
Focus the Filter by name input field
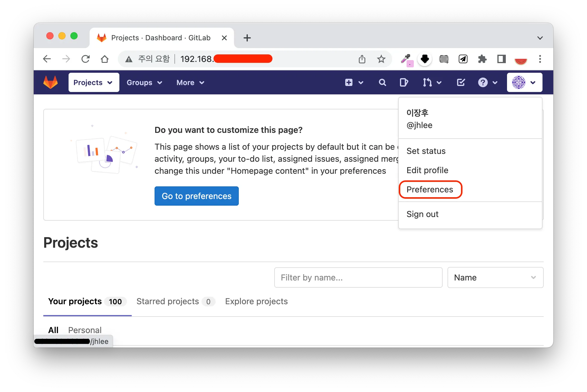(358, 277)
